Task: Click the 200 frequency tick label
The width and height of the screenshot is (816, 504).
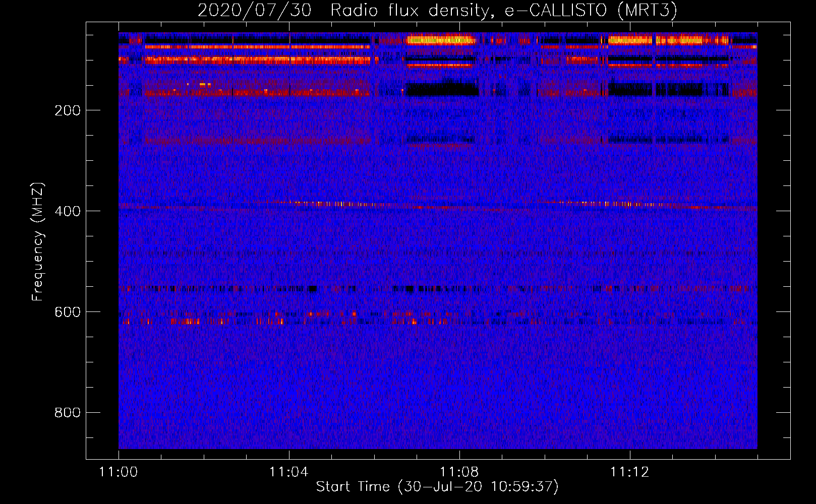Action: coord(68,110)
